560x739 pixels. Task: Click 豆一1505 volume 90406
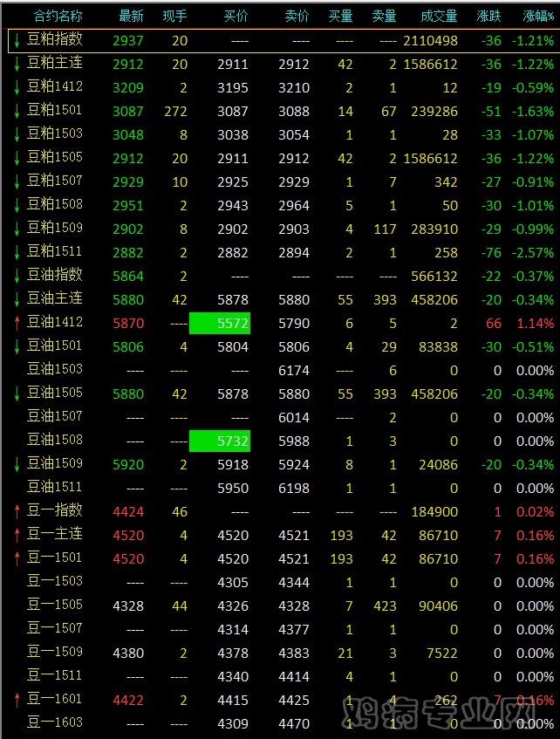tap(438, 606)
